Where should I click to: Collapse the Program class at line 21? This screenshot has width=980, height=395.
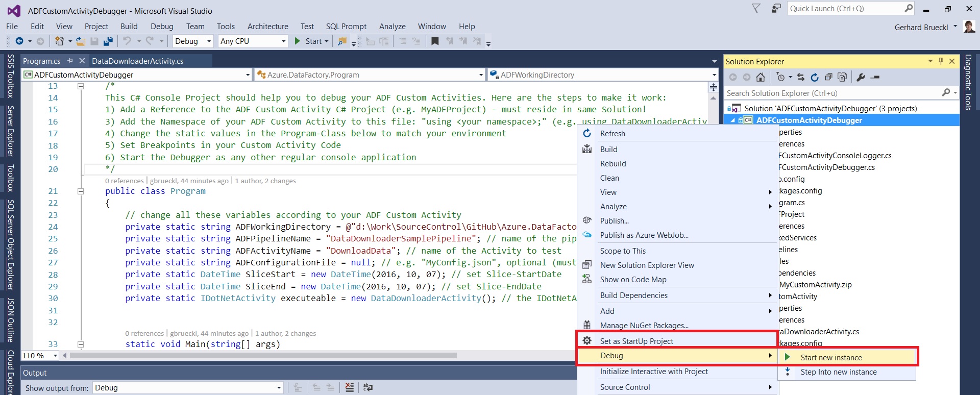(x=81, y=191)
